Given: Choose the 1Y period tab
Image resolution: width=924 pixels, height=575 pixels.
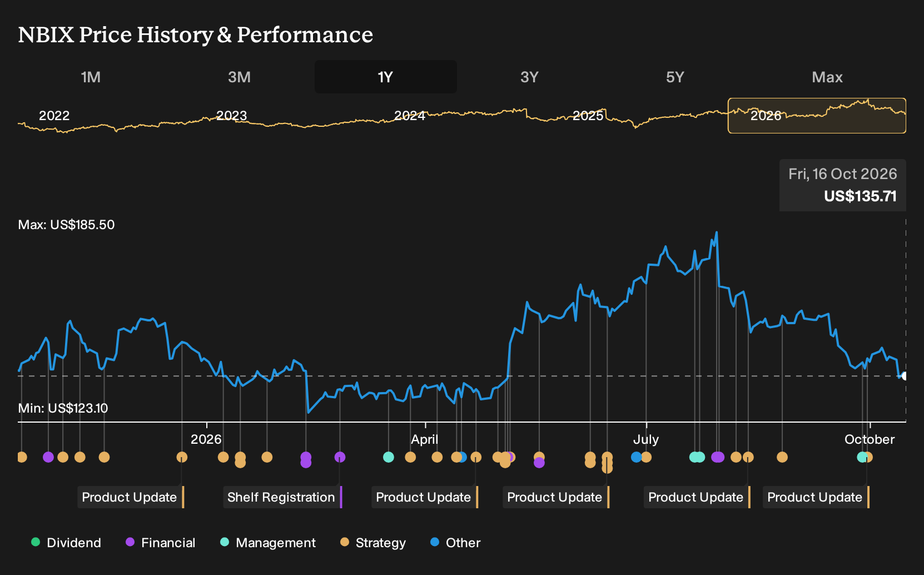Looking at the screenshot, I should click(x=386, y=77).
